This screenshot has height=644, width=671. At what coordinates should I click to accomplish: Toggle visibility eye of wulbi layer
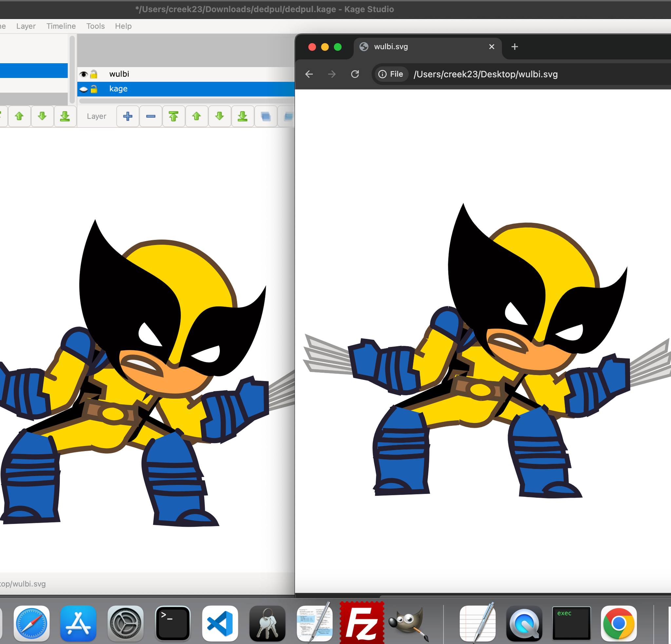point(84,74)
